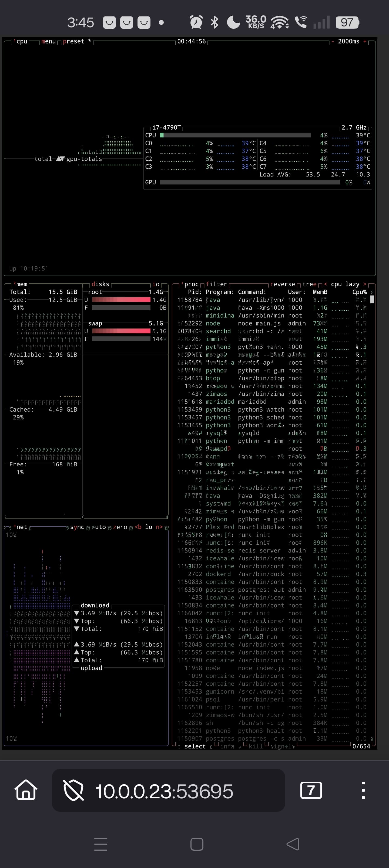The image size is (389, 868).
Task: Toggle the net box label
Action: coord(20,527)
